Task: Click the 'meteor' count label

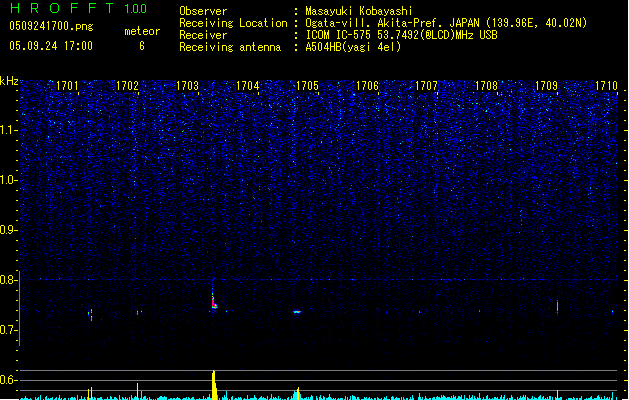Action: [142, 31]
